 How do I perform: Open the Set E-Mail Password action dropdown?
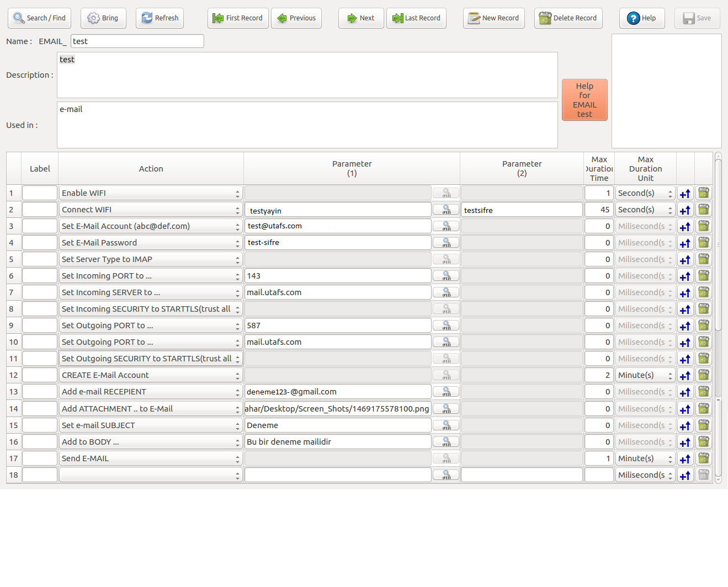151,243
